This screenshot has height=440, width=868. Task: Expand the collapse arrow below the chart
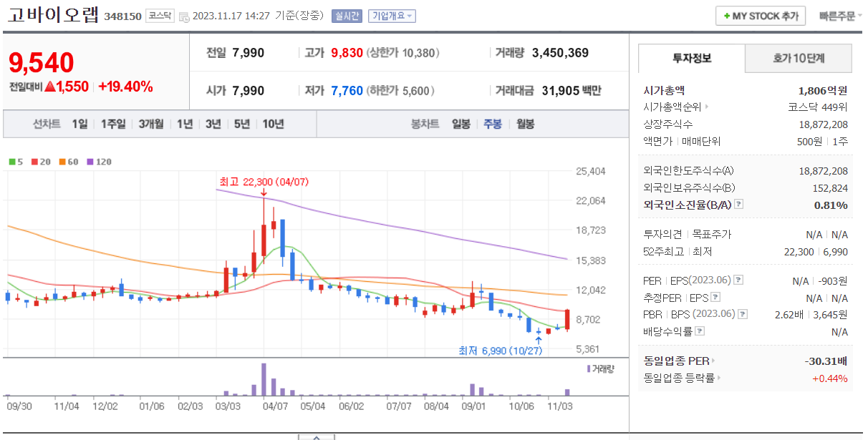pos(316,436)
